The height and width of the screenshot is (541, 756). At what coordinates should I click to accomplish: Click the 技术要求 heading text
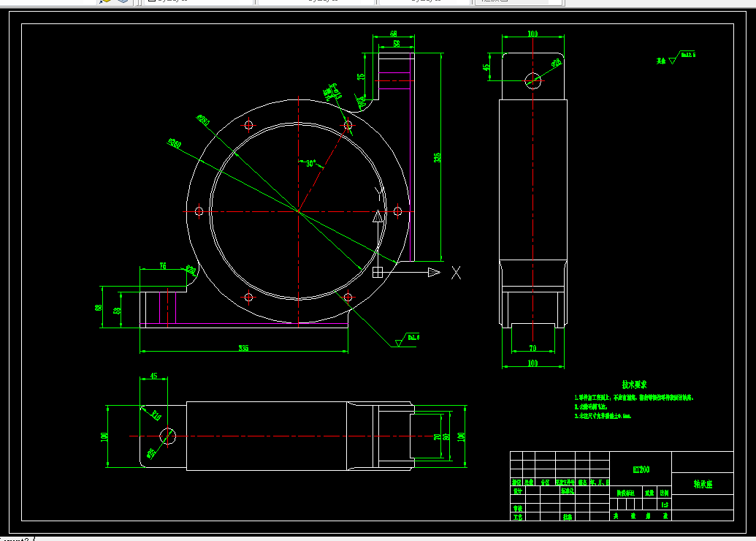tap(634, 385)
